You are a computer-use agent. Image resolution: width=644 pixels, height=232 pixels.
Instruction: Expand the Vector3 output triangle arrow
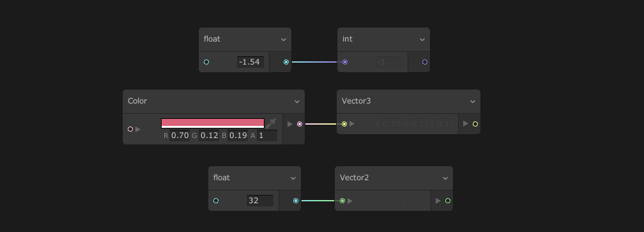(x=465, y=123)
